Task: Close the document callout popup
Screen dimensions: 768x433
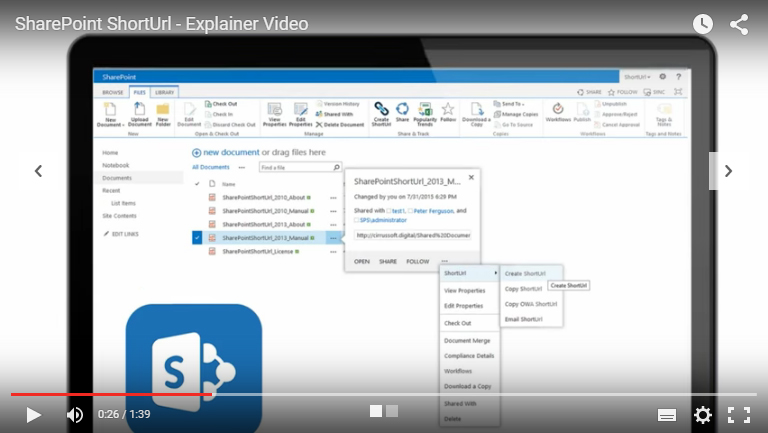Action: click(x=471, y=177)
